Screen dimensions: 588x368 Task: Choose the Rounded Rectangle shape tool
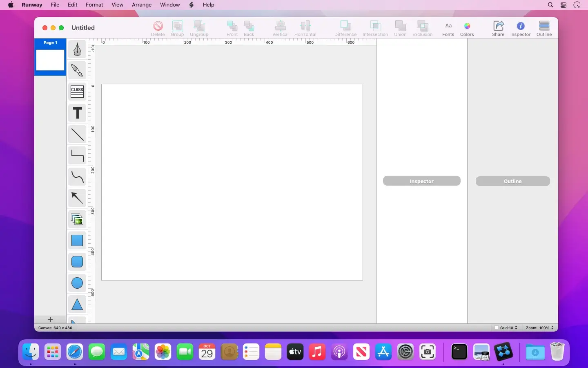coord(77,262)
